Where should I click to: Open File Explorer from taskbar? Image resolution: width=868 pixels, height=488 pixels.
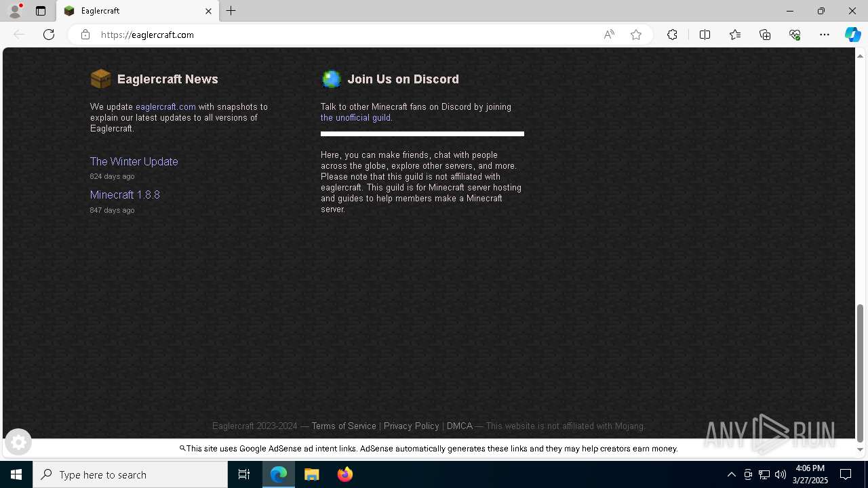(312, 474)
